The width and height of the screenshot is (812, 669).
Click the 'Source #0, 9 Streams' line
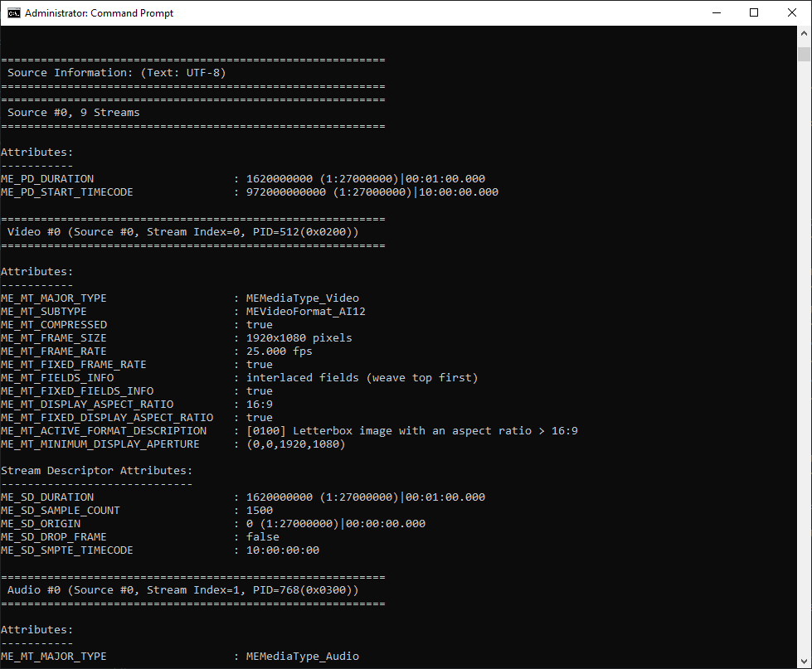[x=74, y=113]
